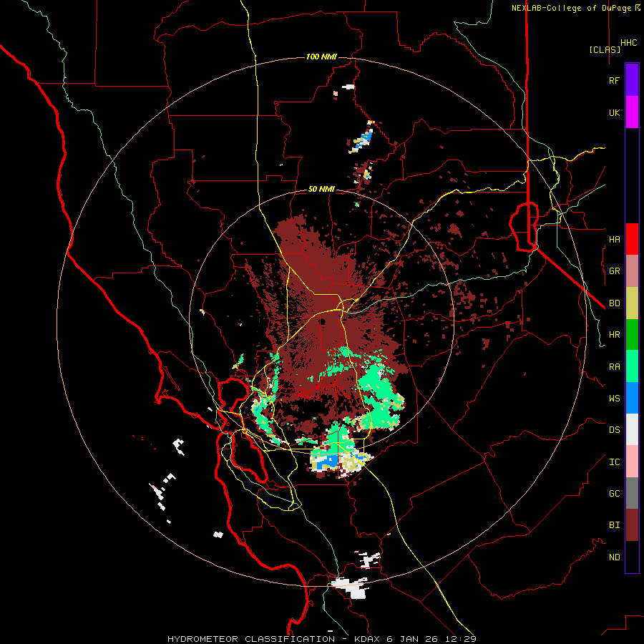Click the RA bright green legend swatch

632,366
